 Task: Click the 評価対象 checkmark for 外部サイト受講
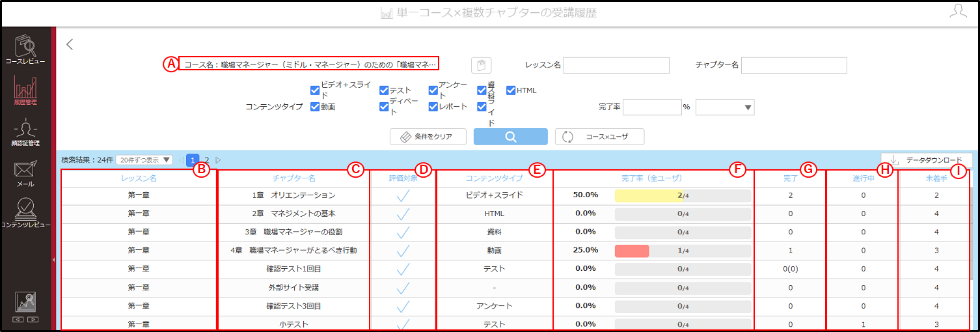pyautogui.click(x=403, y=287)
